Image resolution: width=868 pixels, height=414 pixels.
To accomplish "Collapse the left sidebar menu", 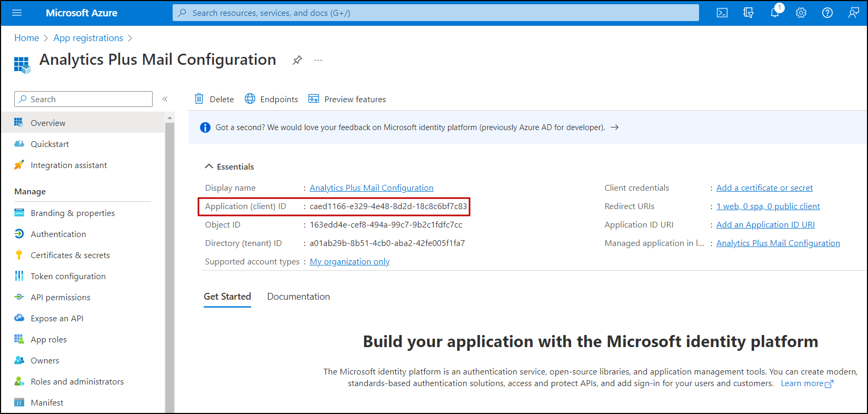I will (x=165, y=99).
